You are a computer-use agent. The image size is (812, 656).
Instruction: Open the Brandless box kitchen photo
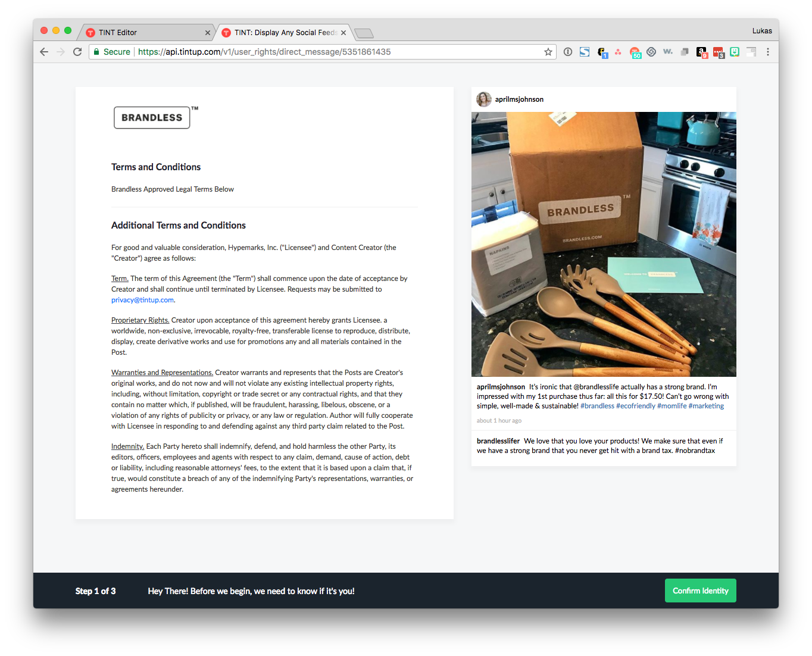604,244
